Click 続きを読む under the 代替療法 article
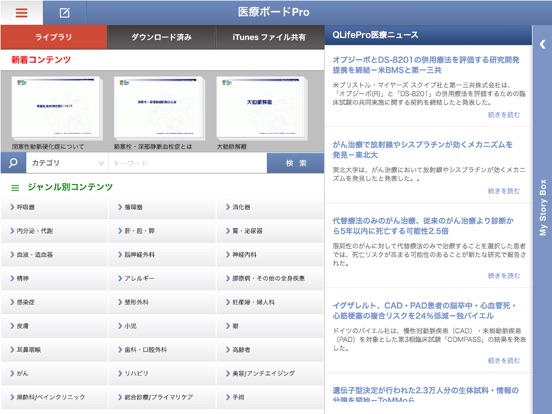The image size is (552, 414). (x=503, y=276)
